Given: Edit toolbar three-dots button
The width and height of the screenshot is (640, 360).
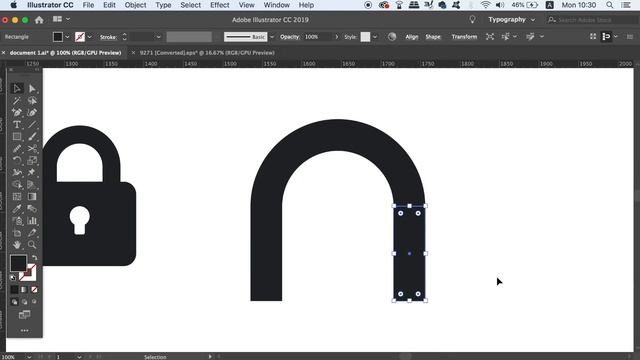Looking at the screenshot, I should click(24, 331).
